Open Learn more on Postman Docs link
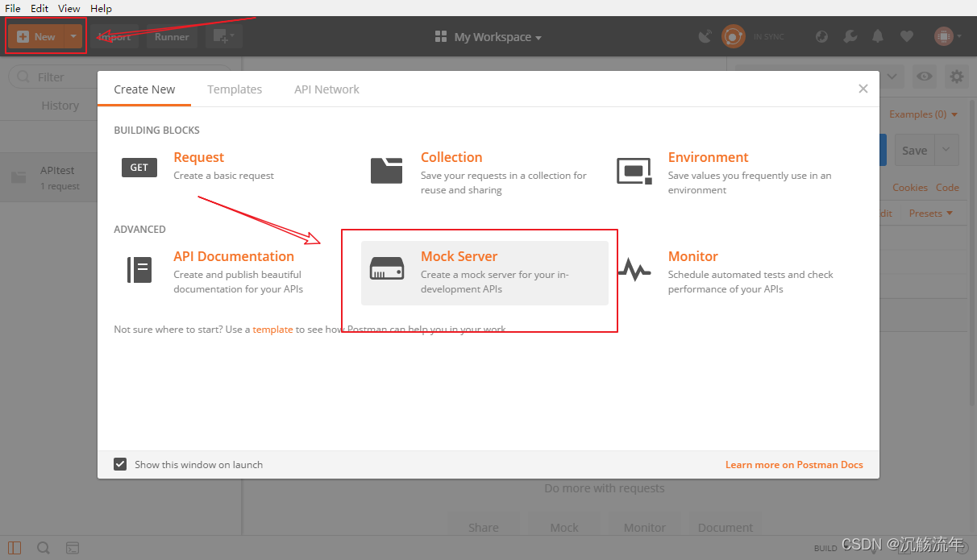This screenshot has width=977, height=560. pyautogui.click(x=794, y=464)
